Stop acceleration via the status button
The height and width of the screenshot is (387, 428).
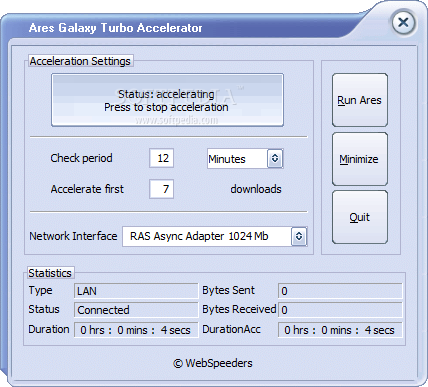pyautogui.click(x=167, y=100)
